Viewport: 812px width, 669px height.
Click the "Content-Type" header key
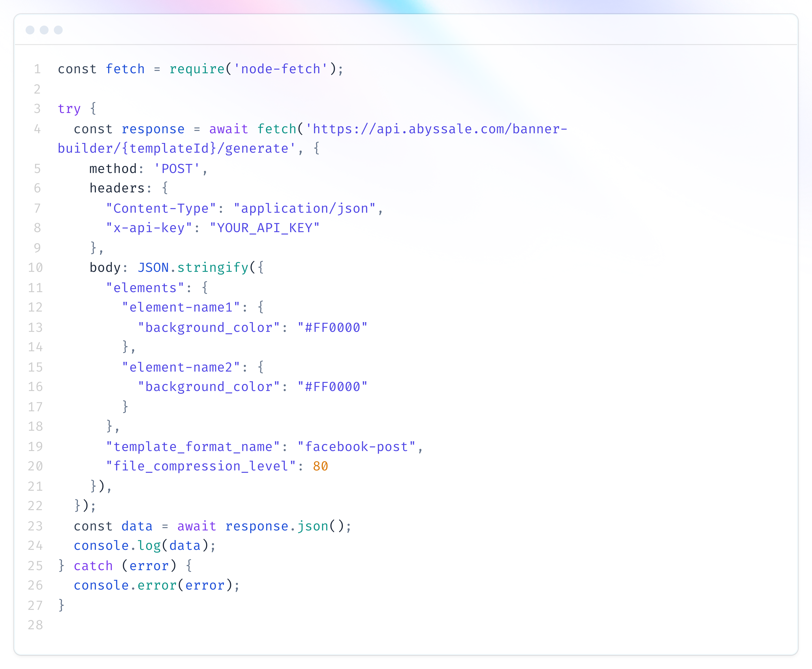coord(161,209)
